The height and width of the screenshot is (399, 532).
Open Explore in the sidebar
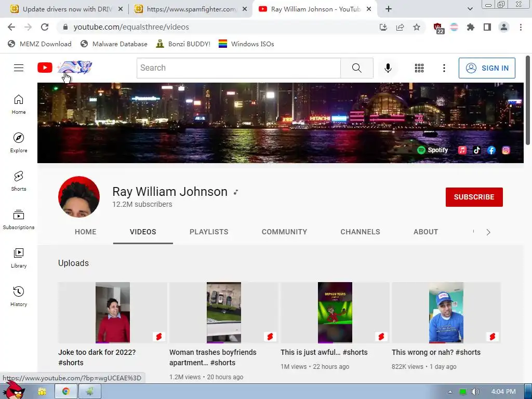(19, 142)
